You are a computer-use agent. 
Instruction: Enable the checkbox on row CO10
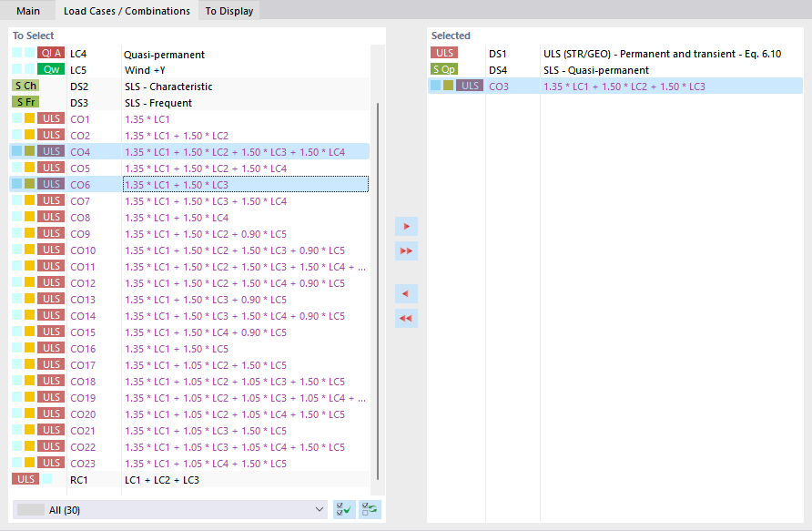pos(15,250)
